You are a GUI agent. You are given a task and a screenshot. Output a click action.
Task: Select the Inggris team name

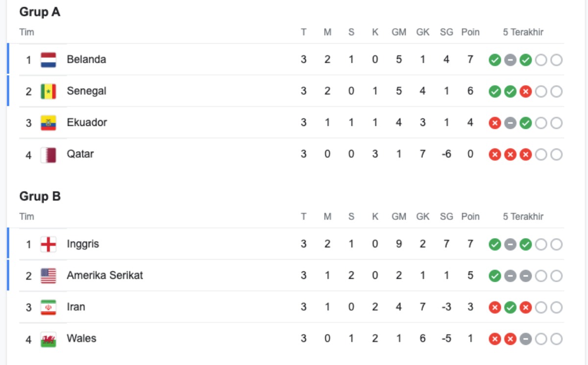click(83, 244)
